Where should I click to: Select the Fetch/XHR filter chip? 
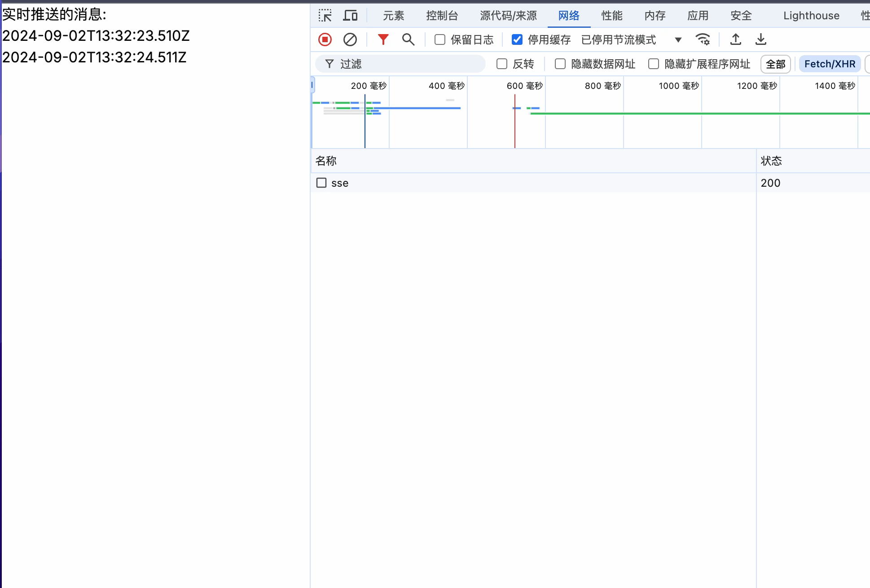(830, 64)
